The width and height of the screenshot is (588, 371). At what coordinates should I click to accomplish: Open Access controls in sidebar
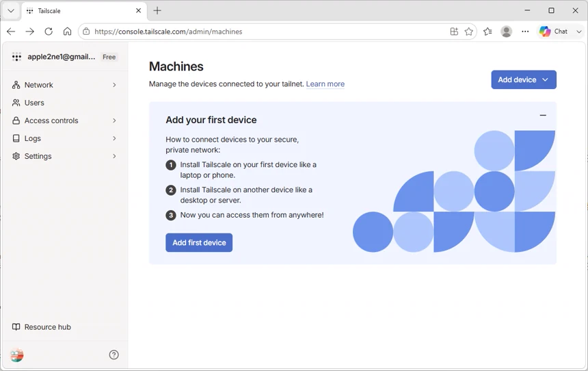click(64, 120)
